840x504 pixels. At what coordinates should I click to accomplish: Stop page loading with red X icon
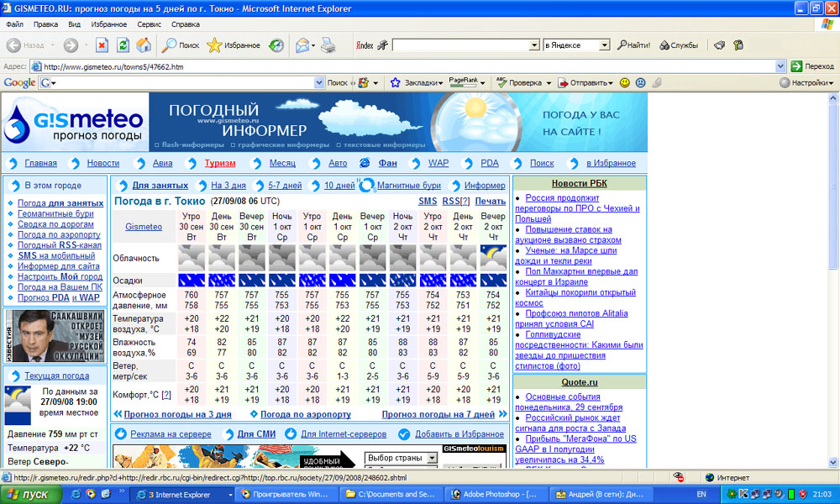[x=102, y=45]
